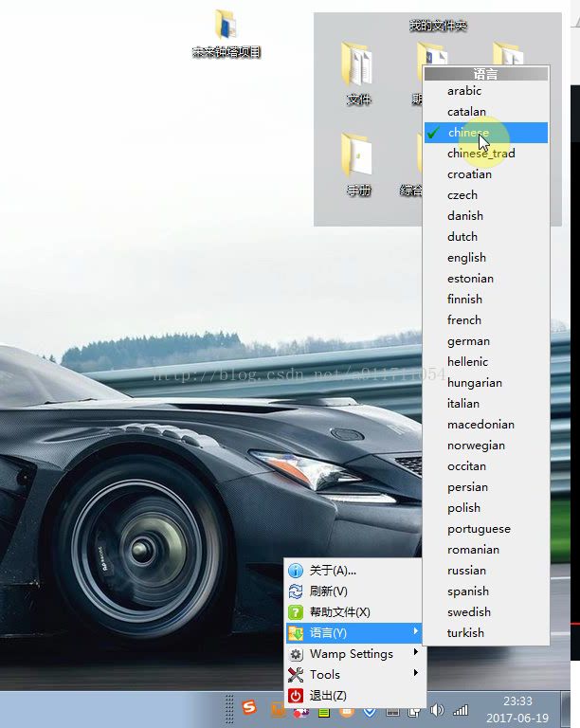Select finnish language
Screen dimensions: 580x728
[486, 300]
